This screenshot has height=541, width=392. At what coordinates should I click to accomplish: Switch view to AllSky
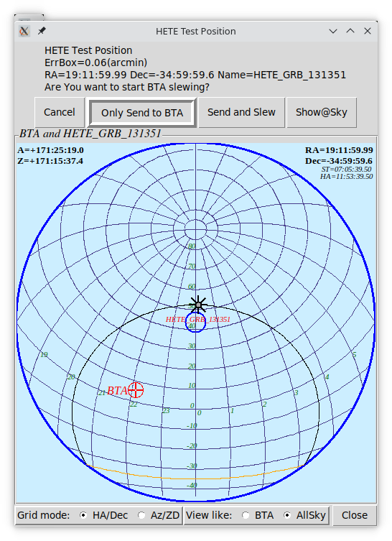287,515
